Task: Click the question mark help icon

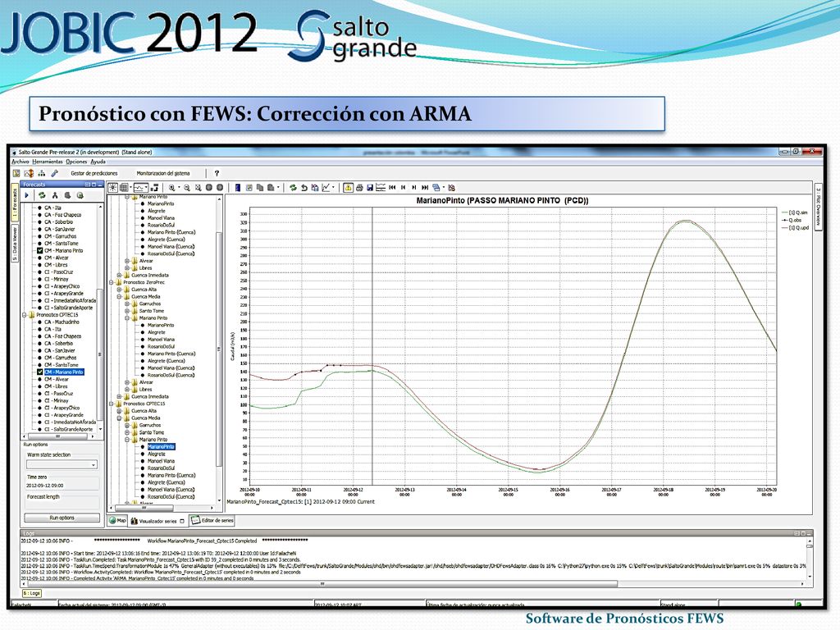Action: (217, 173)
